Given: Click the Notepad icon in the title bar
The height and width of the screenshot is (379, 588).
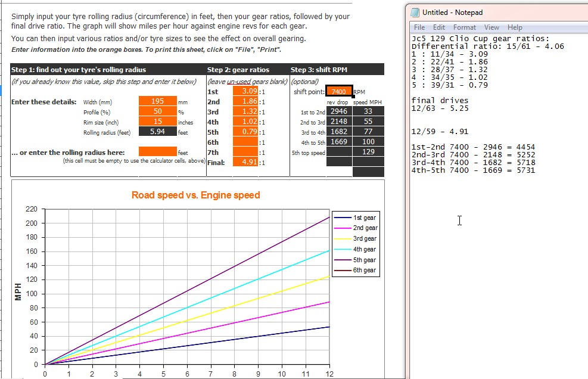Looking at the screenshot, I should point(416,13).
